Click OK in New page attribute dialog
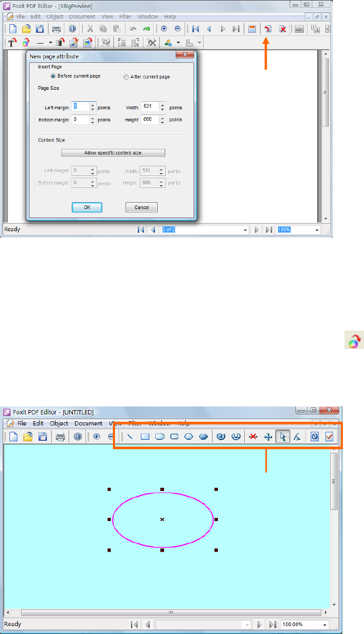364x634 pixels. [87, 207]
